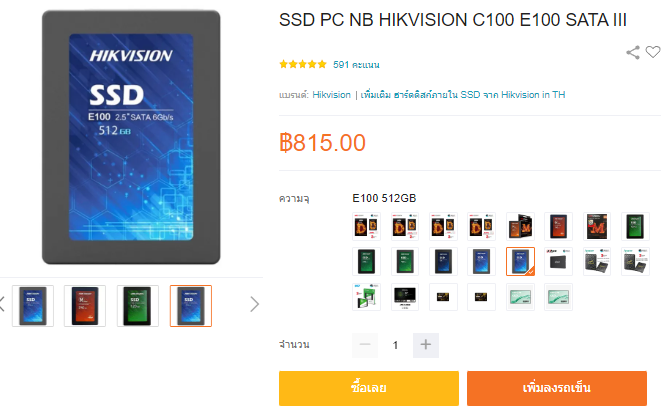Click the ซื้อเลย buy now button
This screenshot has width=661, height=418.
click(369, 389)
